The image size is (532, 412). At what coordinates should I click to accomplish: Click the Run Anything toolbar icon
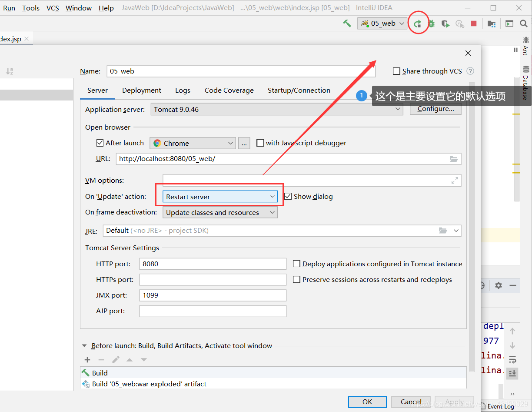tap(509, 23)
